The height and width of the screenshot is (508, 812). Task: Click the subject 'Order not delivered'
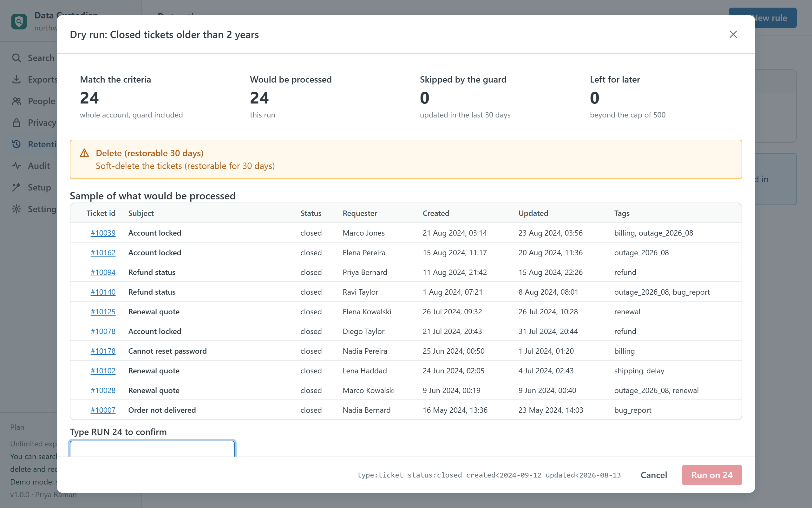162,410
